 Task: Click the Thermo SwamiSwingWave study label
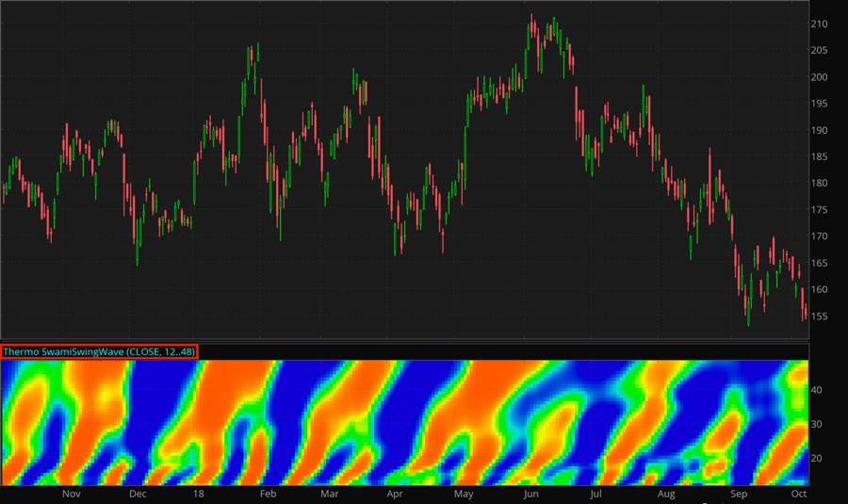(99, 351)
